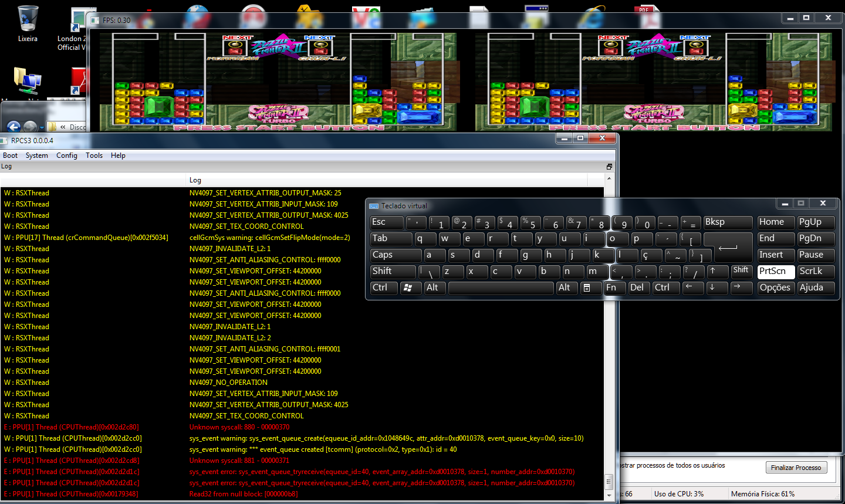Click the ç key on virtual keyboard
Image resolution: width=845 pixels, height=504 pixels.
pyautogui.click(x=650, y=255)
